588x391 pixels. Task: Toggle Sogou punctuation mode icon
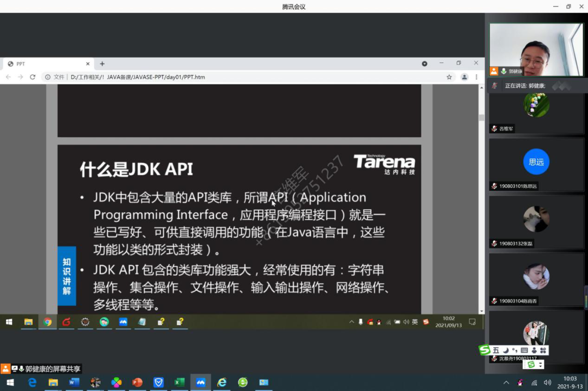pyautogui.click(x=514, y=350)
